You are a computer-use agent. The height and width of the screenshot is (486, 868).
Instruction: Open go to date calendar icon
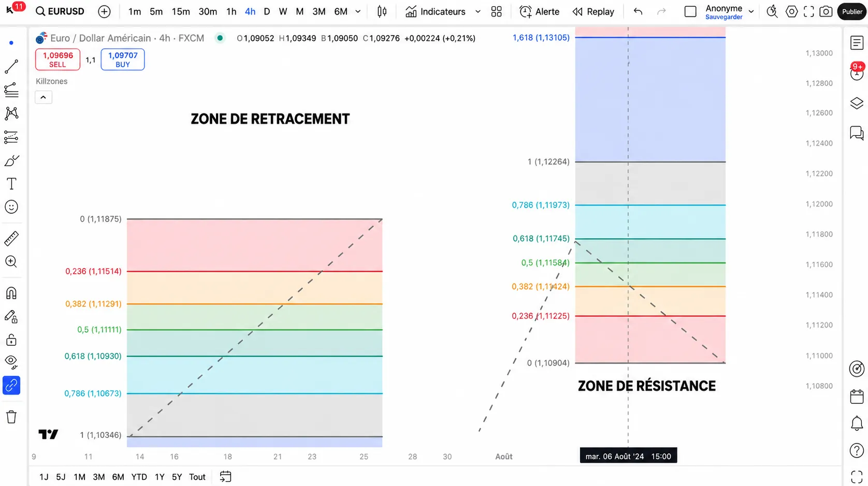point(225,477)
